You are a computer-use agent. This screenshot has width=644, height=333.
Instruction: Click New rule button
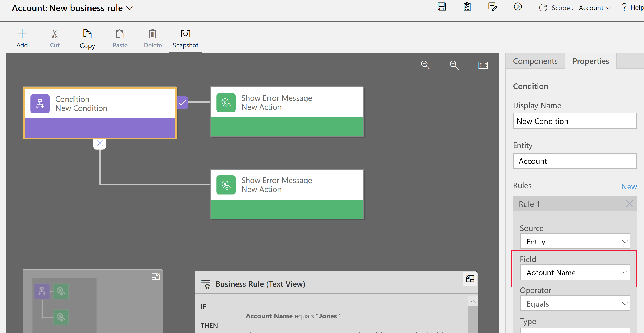coord(623,186)
